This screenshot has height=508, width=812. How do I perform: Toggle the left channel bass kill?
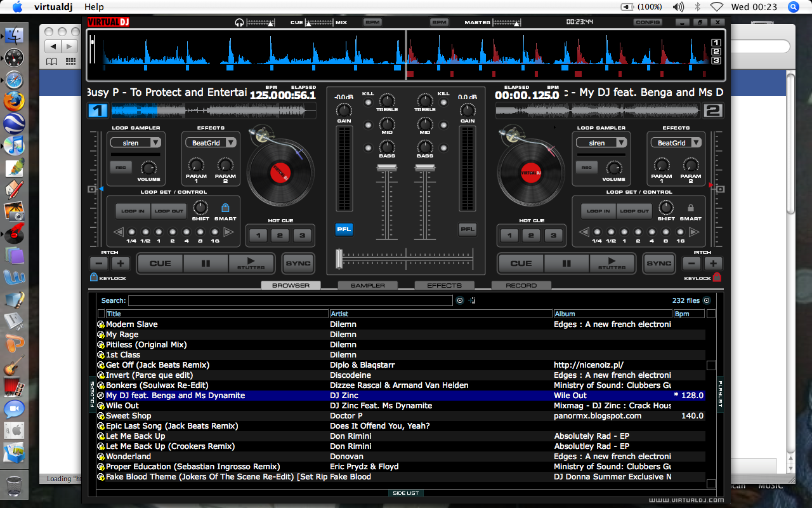[368, 148]
